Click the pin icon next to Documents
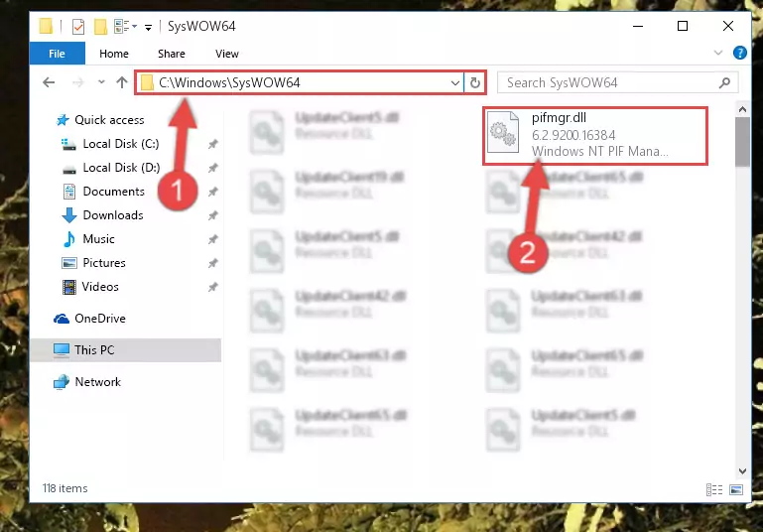The image size is (763, 532). pos(212,192)
